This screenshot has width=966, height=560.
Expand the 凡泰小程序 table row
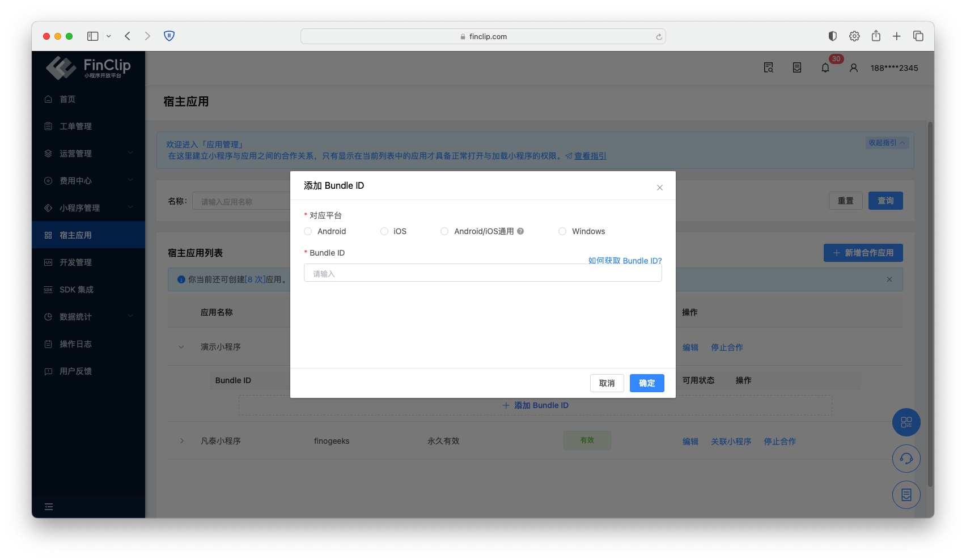(182, 441)
